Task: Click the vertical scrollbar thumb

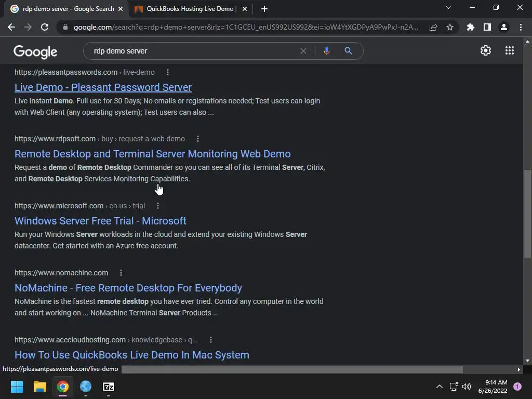Action: 527,214
